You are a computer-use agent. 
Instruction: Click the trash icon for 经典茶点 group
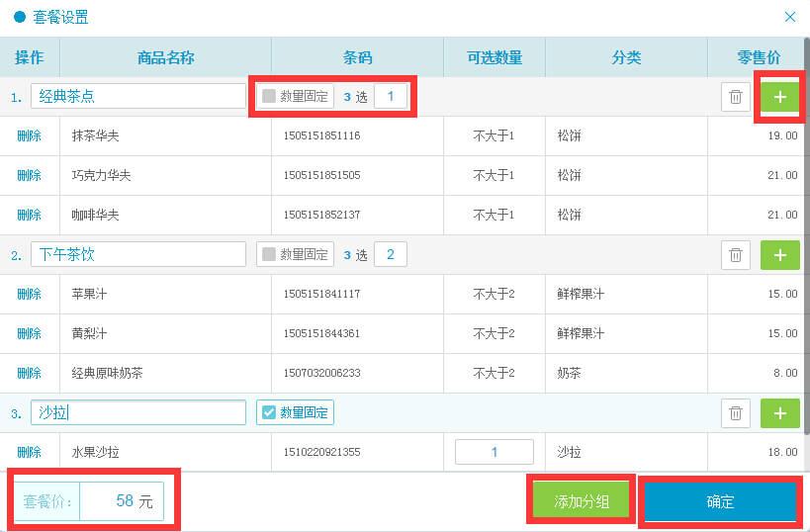pos(735,97)
